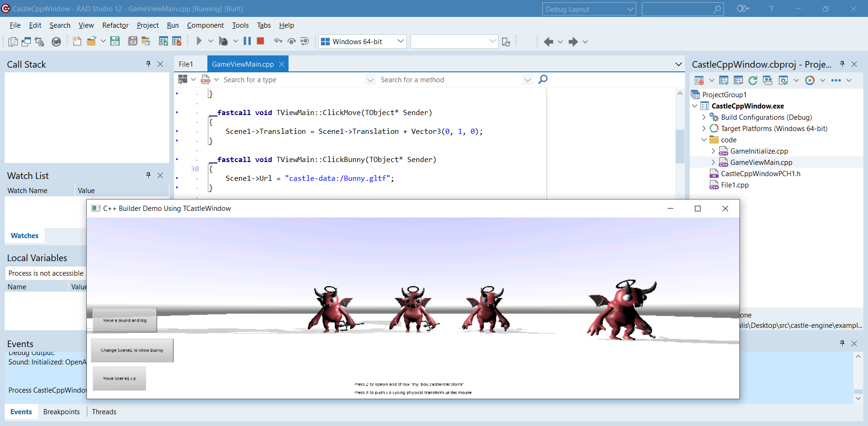Click the View Form toolbar icon
This screenshot has width=868, height=426.
26,41
